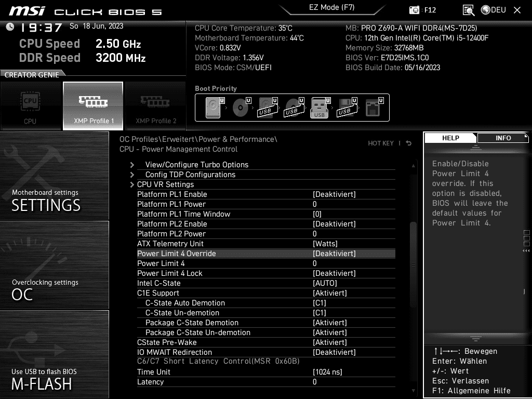Open C-State Un-demotion C1 dropdown
The height and width of the screenshot is (399, 532).
[x=320, y=313]
